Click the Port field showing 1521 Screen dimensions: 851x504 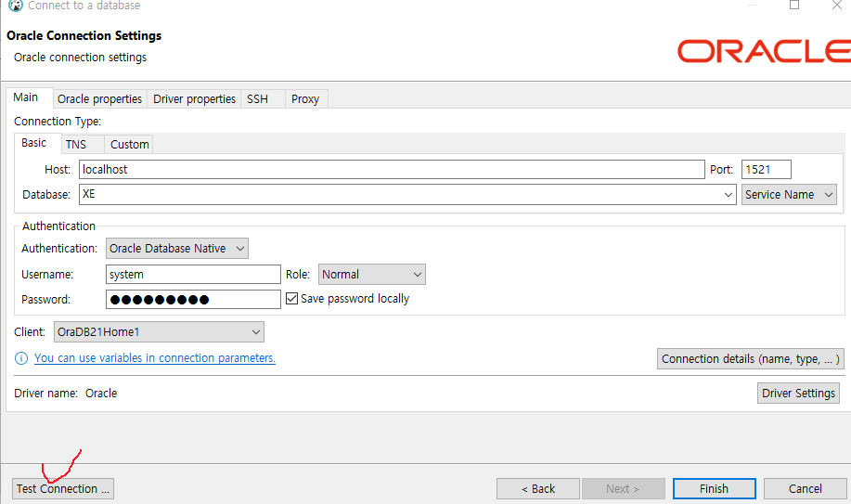[767, 170]
